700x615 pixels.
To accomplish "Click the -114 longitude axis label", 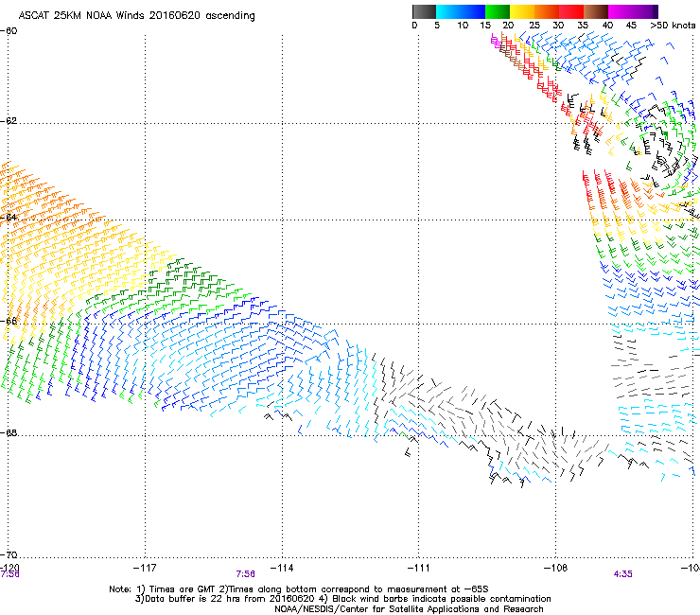I will click(x=282, y=568).
